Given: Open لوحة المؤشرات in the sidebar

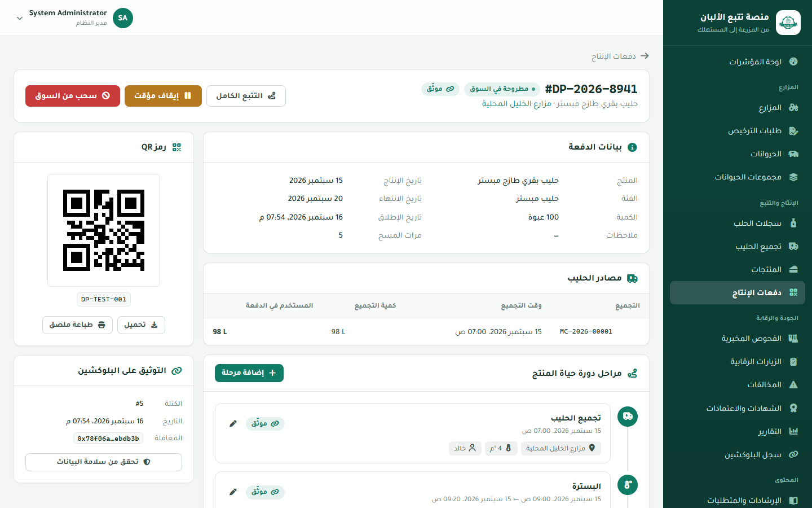Looking at the screenshot, I should pyautogui.click(x=737, y=62).
